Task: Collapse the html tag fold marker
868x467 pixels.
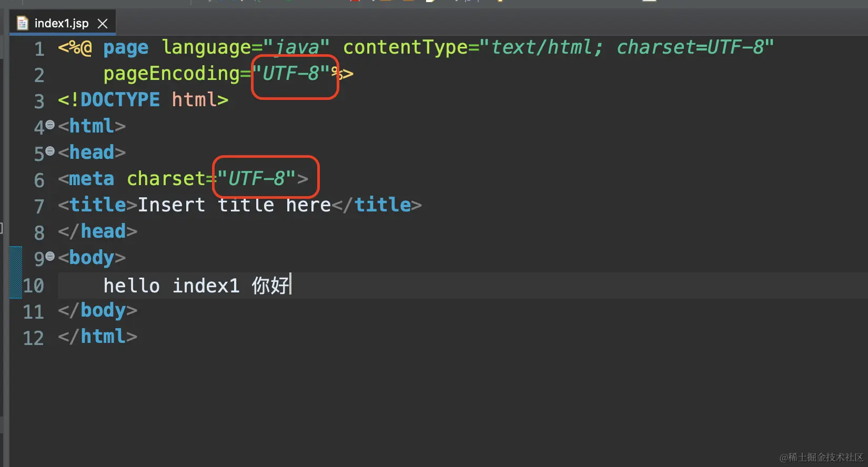Action: [x=50, y=125]
